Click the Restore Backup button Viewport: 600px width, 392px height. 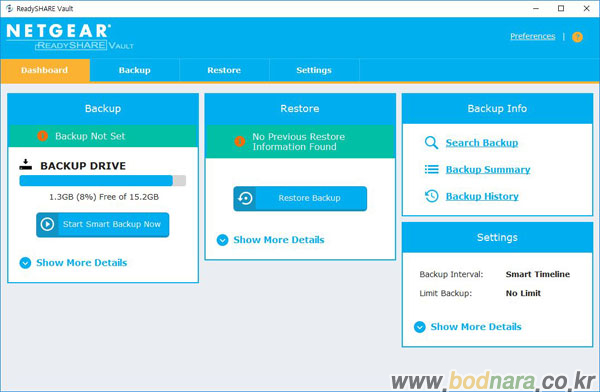coord(300,198)
